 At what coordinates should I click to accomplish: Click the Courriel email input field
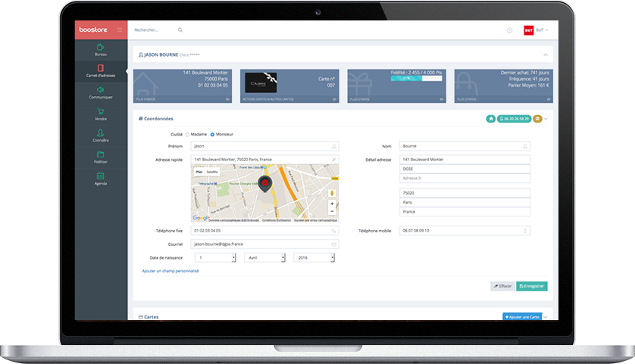[265, 244]
